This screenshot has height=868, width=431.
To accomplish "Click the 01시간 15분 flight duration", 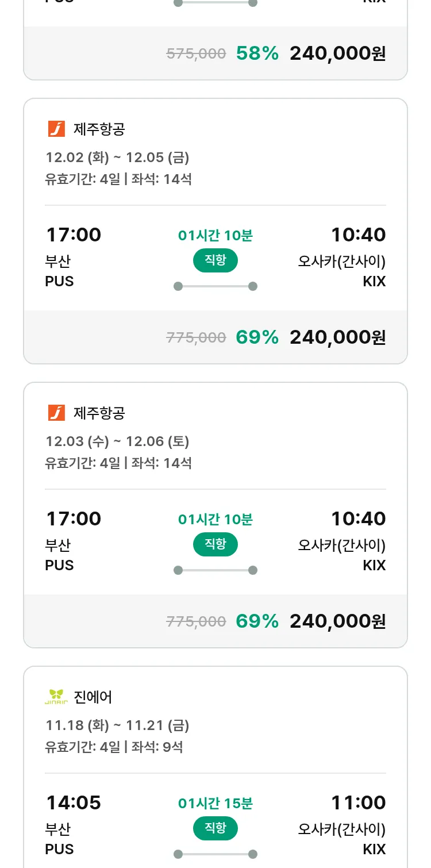I will click(215, 803).
